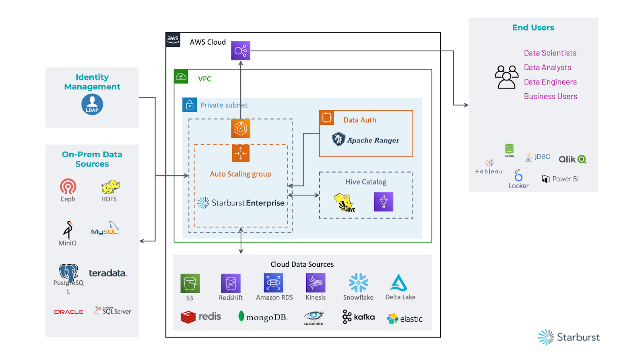644x362 pixels.
Task: Click the Data Auth chip icon
Action: pos(327,118)
